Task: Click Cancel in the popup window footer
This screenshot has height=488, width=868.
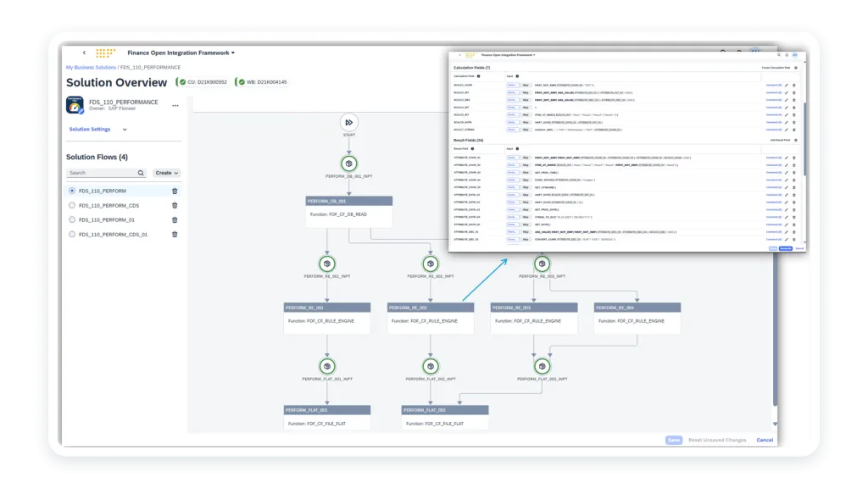Action: (x=799, y=249)
